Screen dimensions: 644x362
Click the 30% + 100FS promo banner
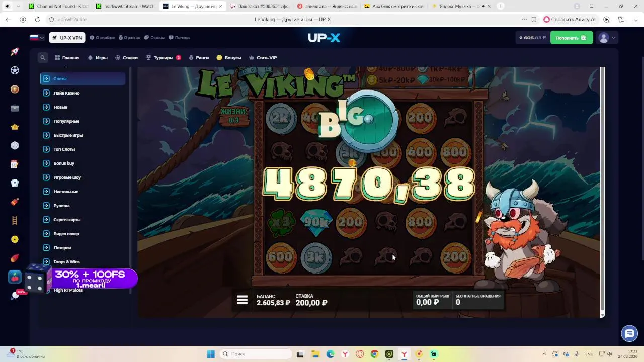(82, 279)
